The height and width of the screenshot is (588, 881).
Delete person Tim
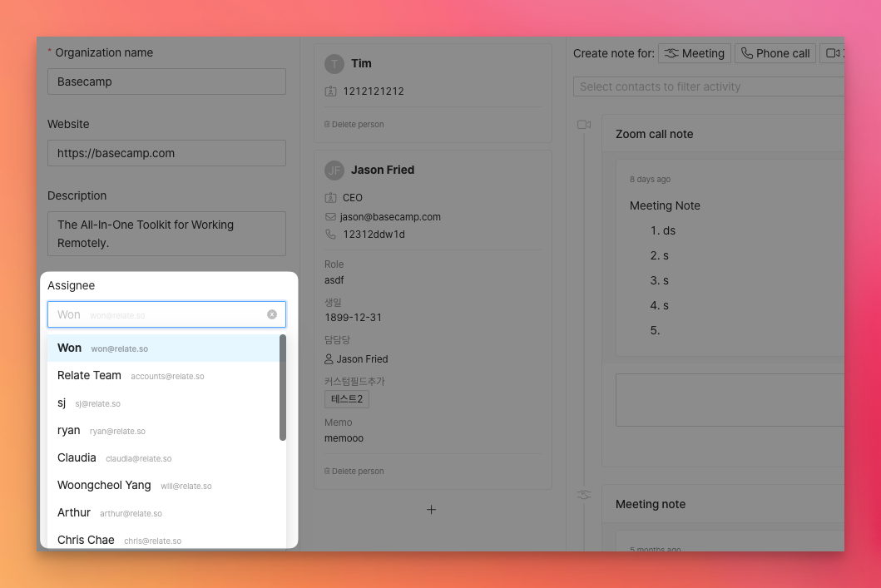[x=354, y=124]
